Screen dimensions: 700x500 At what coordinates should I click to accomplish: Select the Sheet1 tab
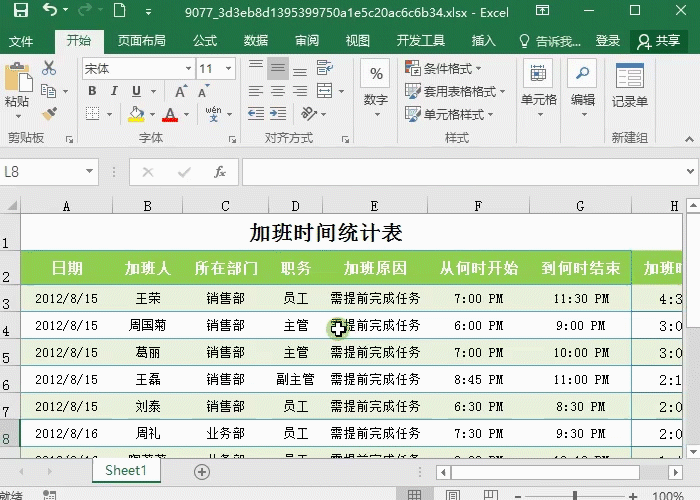126,471
